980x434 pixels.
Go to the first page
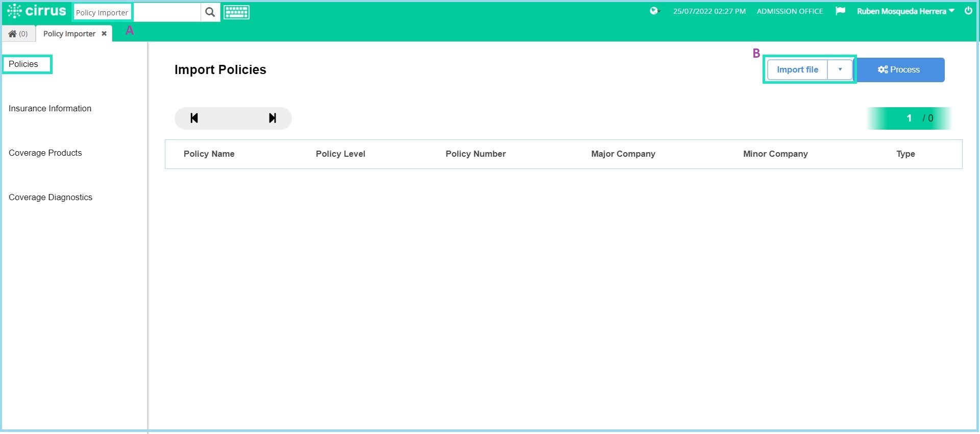(x=194, y=118)
